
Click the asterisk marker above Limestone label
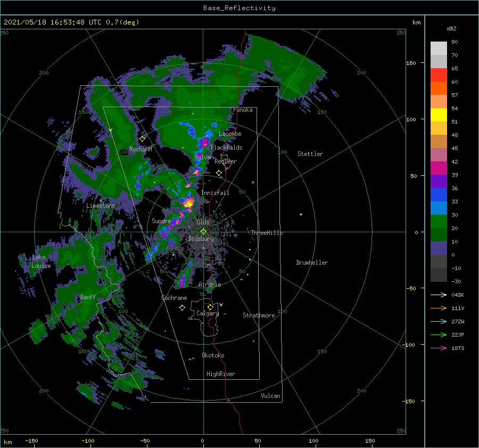click(101, 201)
